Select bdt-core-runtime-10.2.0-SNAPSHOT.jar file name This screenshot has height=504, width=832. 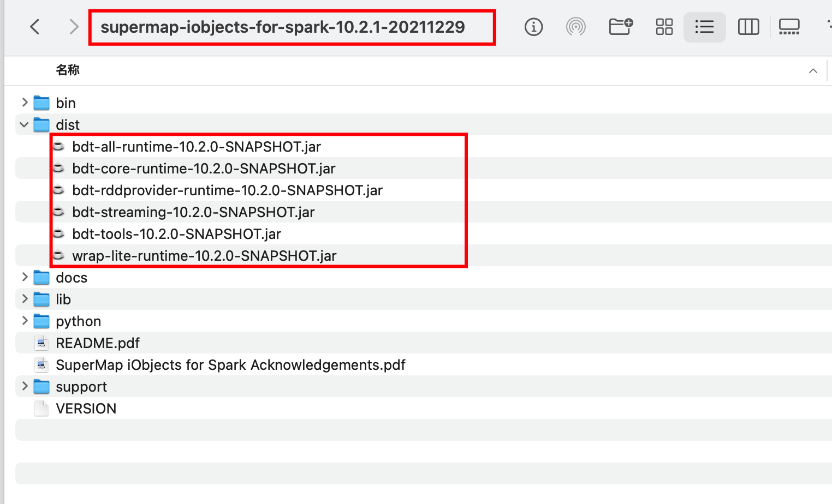[x=204, y=168]
